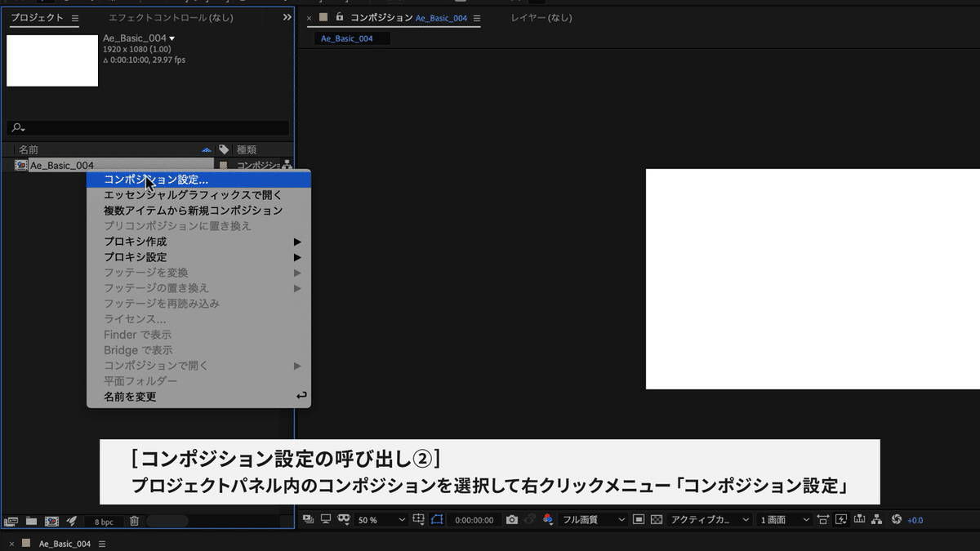This screenshot has width=980, height=551.
Task: Open the フル画質 resolution dropdown
Action: pos(593,520)
